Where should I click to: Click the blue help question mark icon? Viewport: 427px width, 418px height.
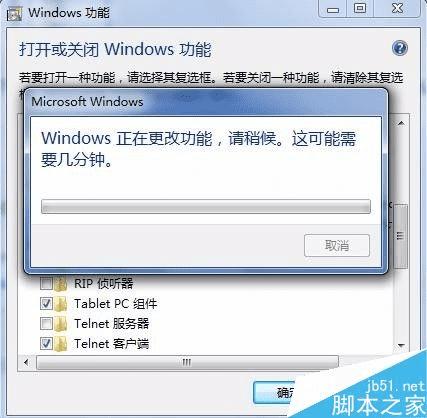point(400,48)
